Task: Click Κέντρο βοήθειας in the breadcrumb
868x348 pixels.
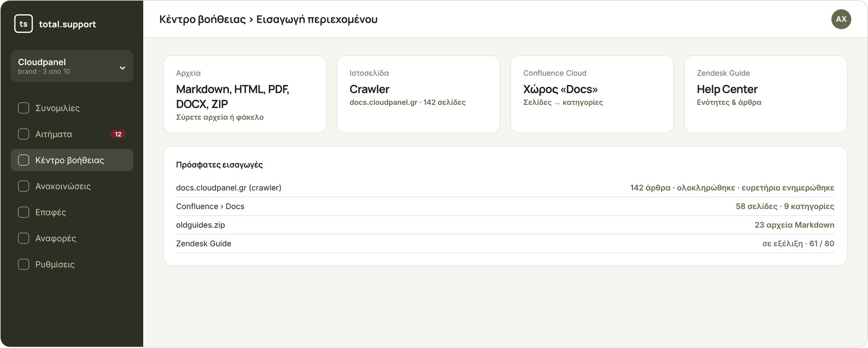Action: (203, 20)
